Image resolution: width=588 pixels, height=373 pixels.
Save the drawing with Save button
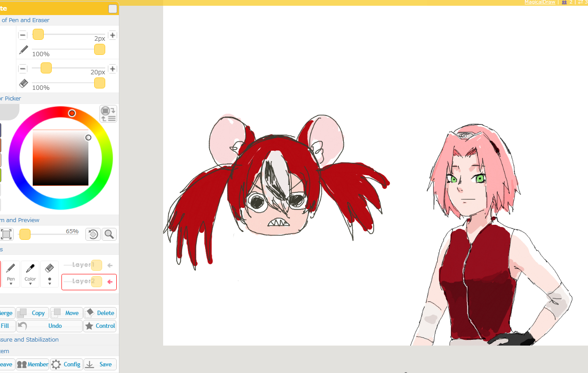100,364
